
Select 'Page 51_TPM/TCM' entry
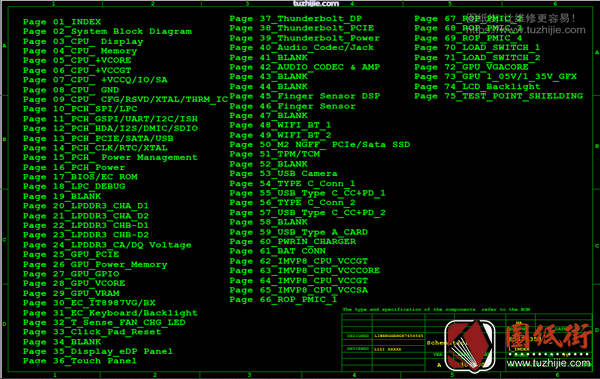[275, 155]
